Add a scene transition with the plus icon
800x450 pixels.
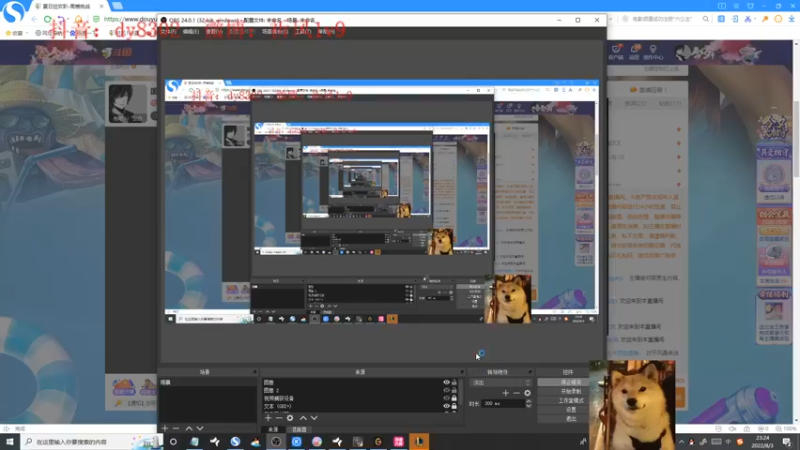click(x=506, y=393)
